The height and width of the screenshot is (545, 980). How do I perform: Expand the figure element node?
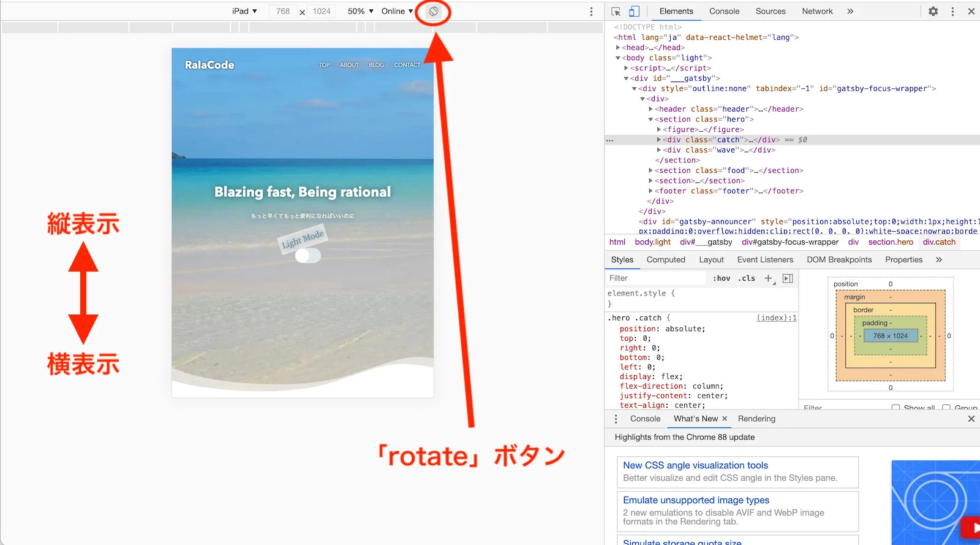pyautogui.click(x=658, y=129)
